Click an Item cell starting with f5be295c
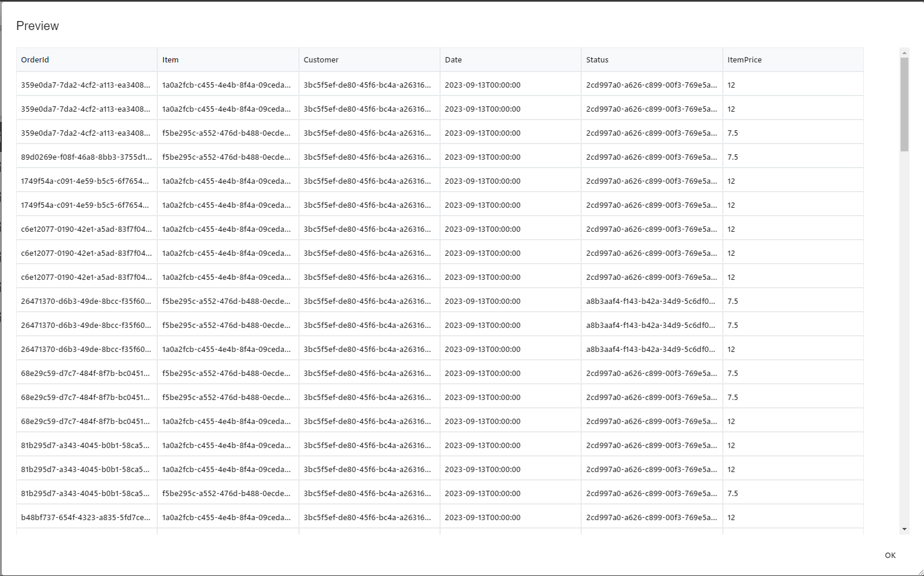Image resolution: width=924 pixels, height=576 pixels. 226,132
